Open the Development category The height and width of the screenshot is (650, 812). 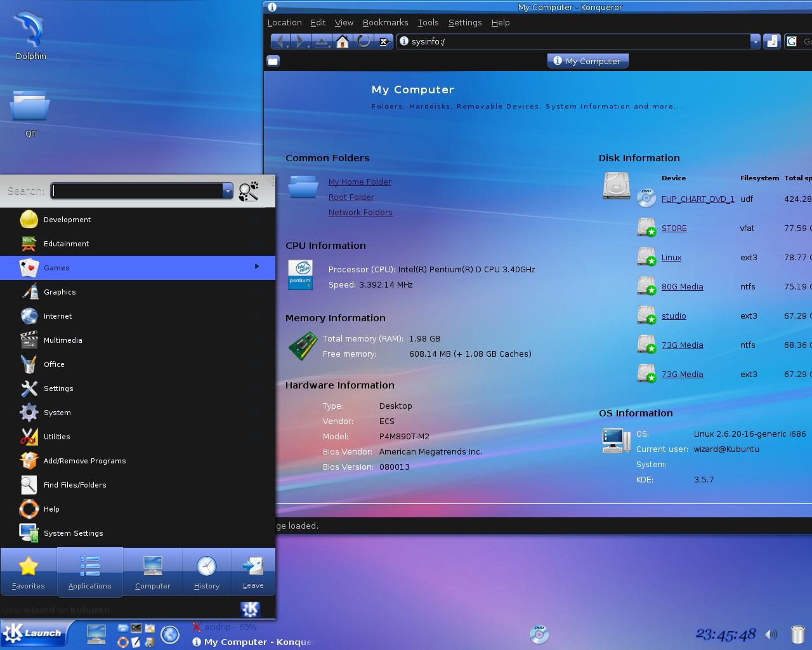click(x=138, y=219)
